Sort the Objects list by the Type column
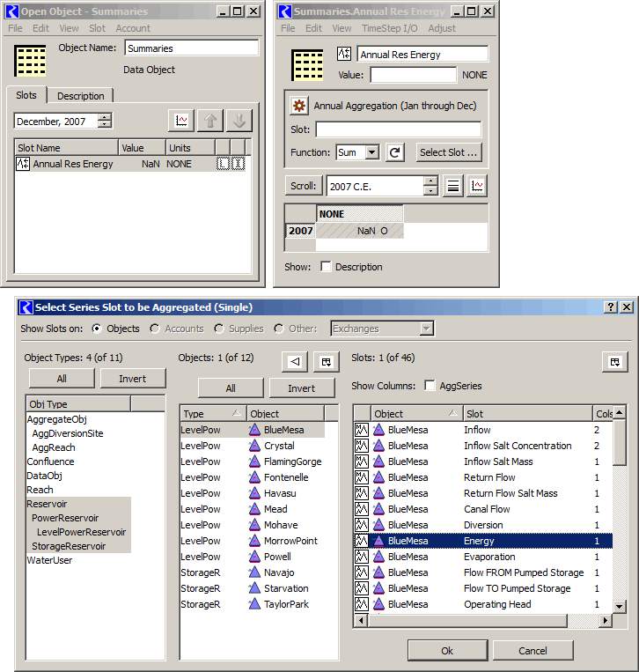Viewport: 639px width, 672px height. 212,414
